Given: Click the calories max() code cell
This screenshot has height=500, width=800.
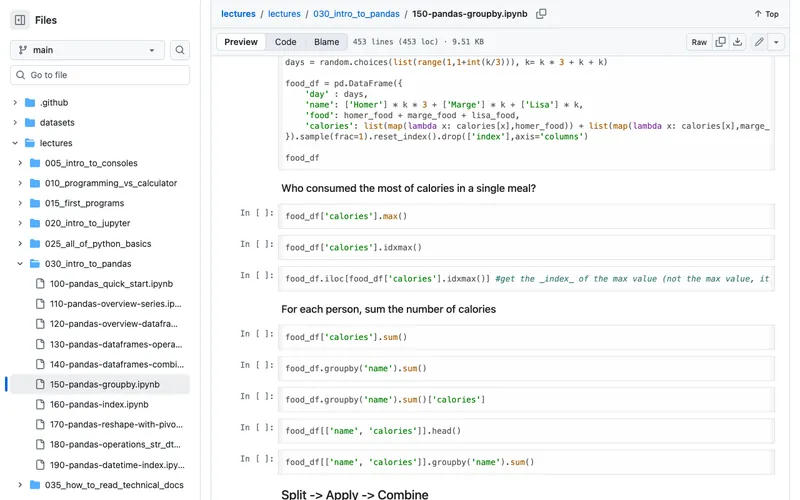Looking at the screenshot, I should (x=526, y=216).
